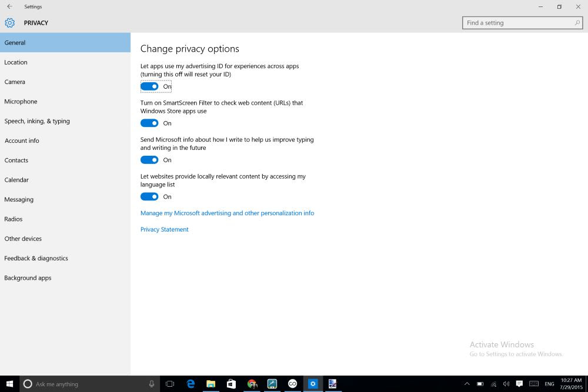Viewport: 588px width, 392px height.
Task: Disable the SmartScreen Filter toggle
Action: click(149, 123)
